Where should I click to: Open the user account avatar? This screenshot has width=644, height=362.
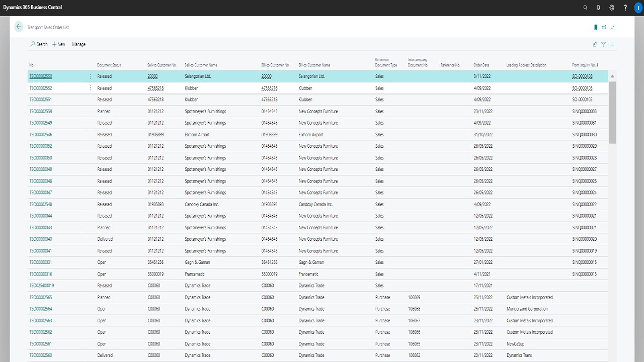coord(638,8)
